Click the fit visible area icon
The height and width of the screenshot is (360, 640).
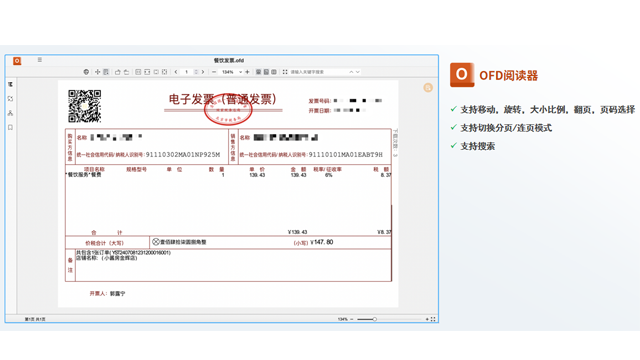click(x=164, y=72)
